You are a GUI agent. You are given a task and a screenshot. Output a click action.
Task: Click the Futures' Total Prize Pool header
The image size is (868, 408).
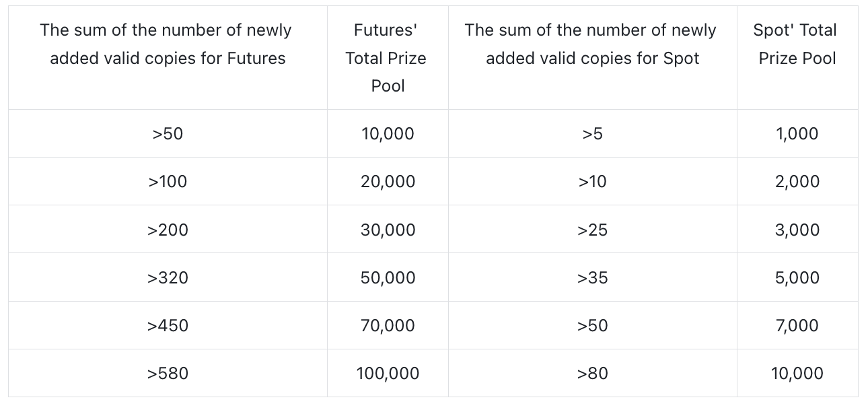coord(387,58)
